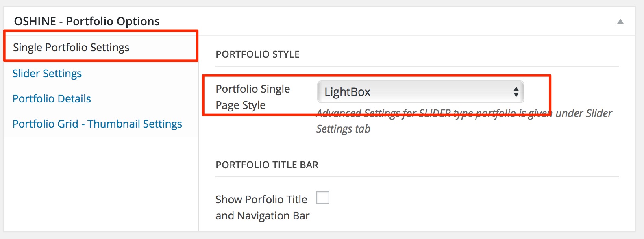The width and height of the screenshot is (644, 239).
Task: Click the PORTFOLIO STYLE section heading
Action: (x=258, y=54)
